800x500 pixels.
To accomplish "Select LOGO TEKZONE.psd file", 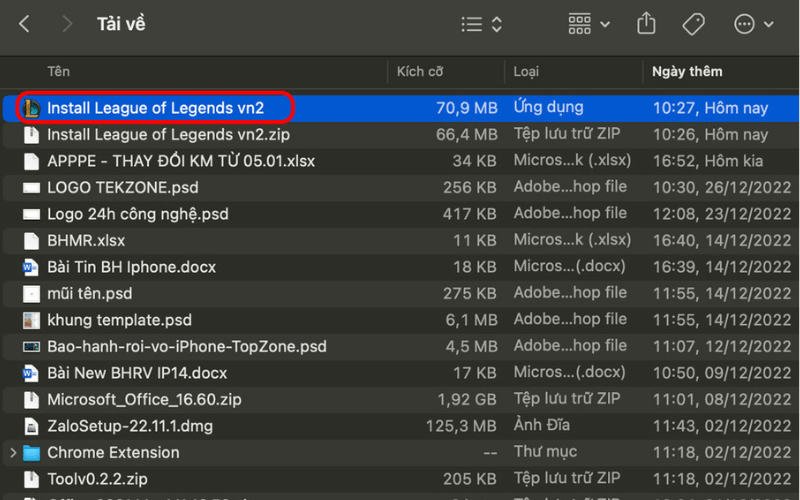I will coord(123,188).
